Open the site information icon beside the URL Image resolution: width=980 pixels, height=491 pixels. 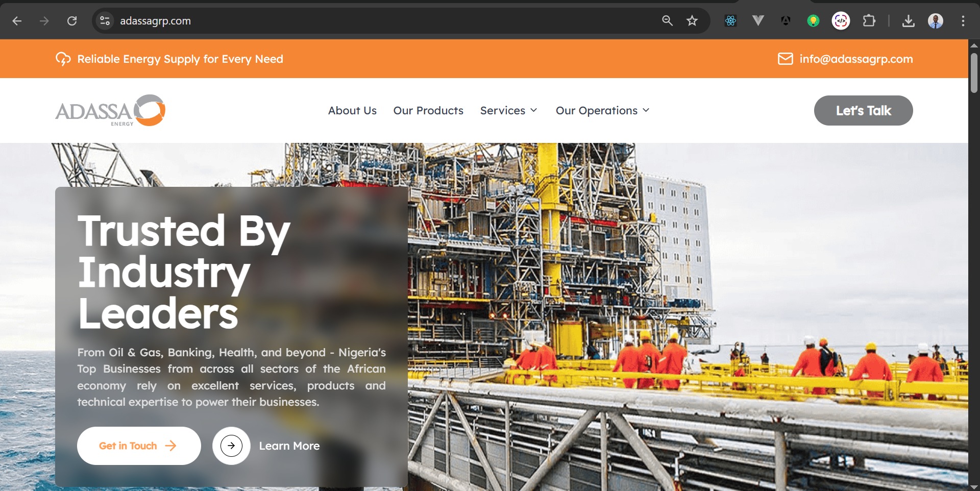pos(105,21)
